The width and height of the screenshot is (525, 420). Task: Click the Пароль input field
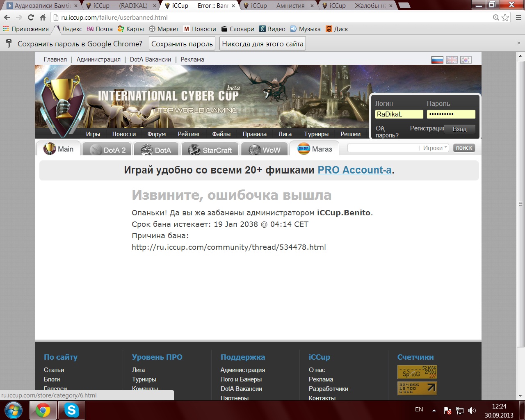(451, 114)
